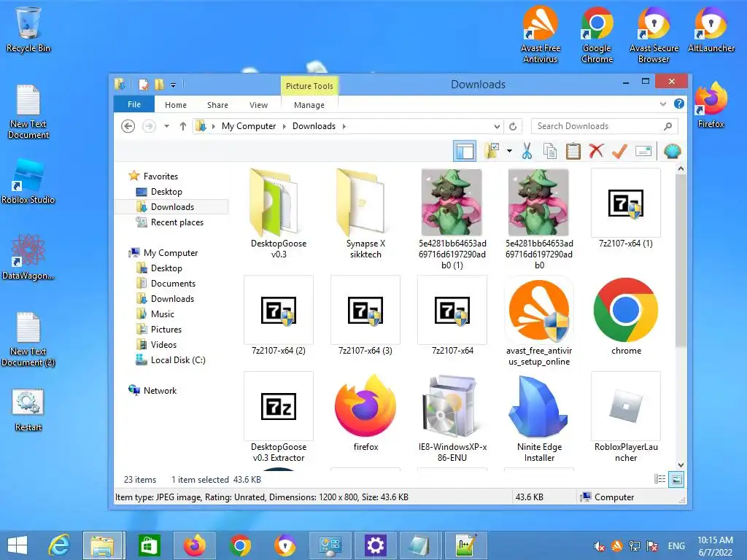Screen dimensions: 747x560
Task: Select the image thumbnail ending b0 (1)
Action: 452,219
